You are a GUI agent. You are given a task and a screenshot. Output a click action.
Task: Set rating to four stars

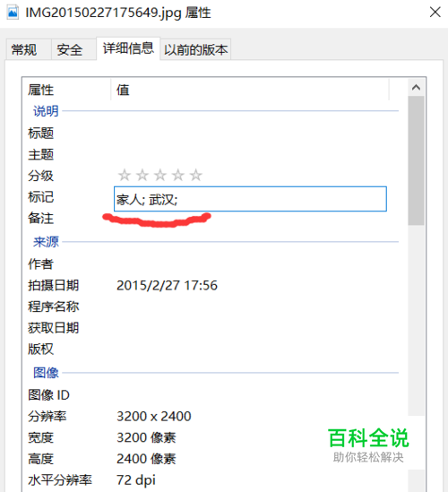(x=178, y=175)
